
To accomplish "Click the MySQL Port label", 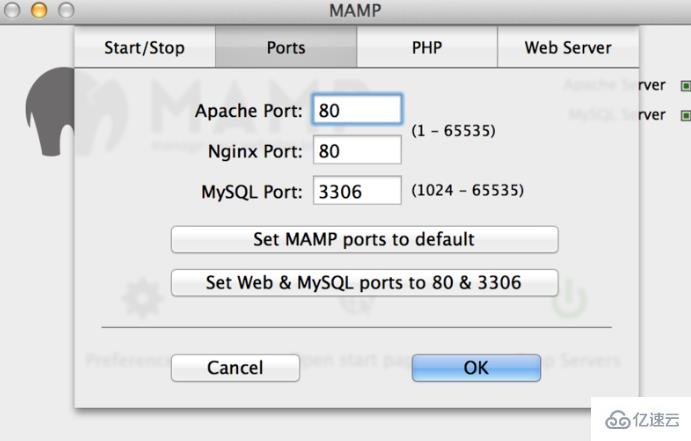I will click(x=252, y=192).
